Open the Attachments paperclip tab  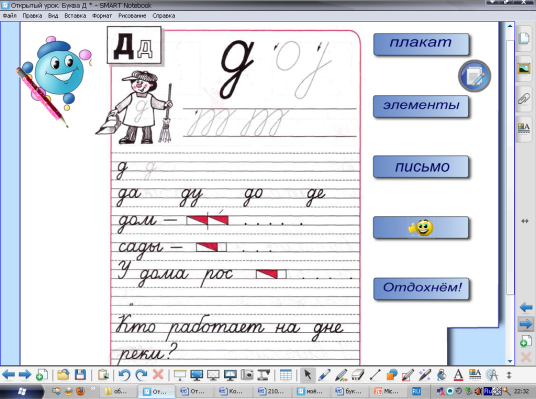pos(524,99)
